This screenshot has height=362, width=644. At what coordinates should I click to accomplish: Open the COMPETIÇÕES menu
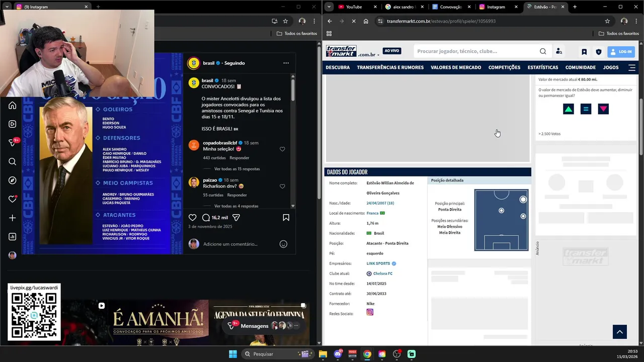[x=504, y=67]
